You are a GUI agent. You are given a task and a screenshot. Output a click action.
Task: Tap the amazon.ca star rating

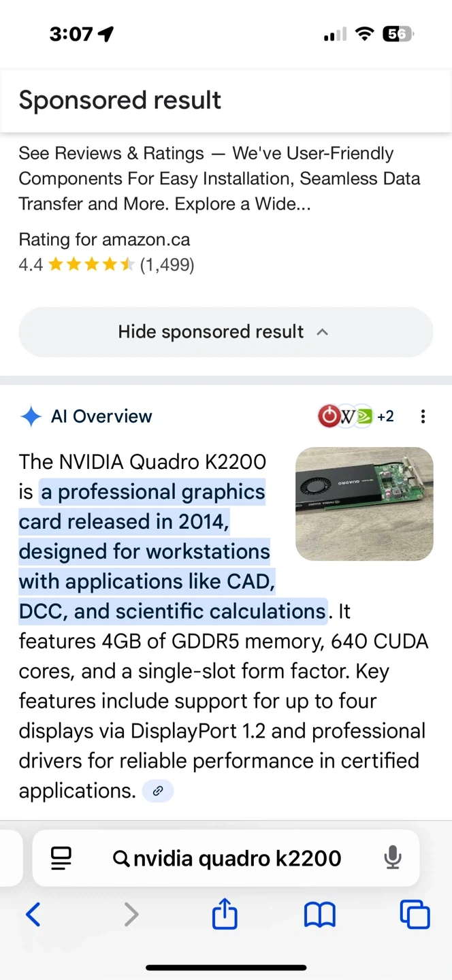91,265
